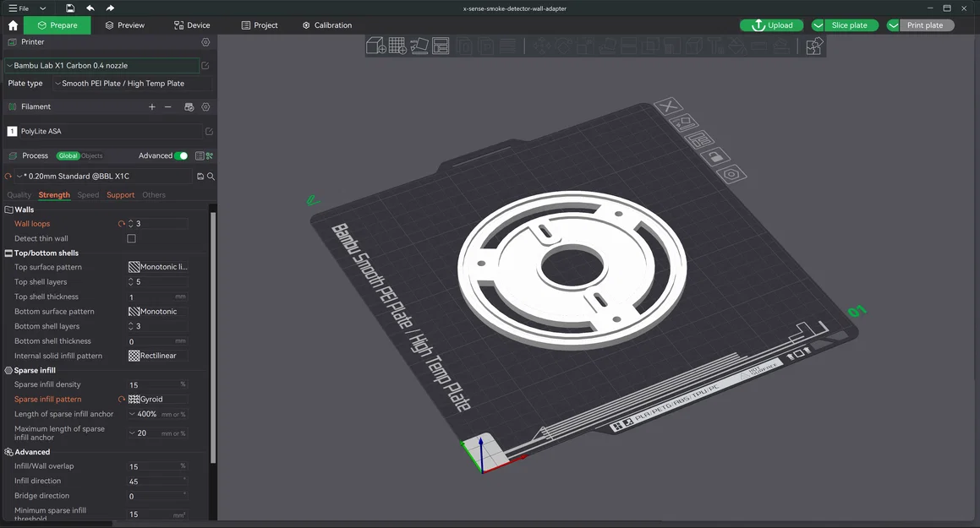
Task: Click filament 1 color swatch
Action: click(12, 132)
